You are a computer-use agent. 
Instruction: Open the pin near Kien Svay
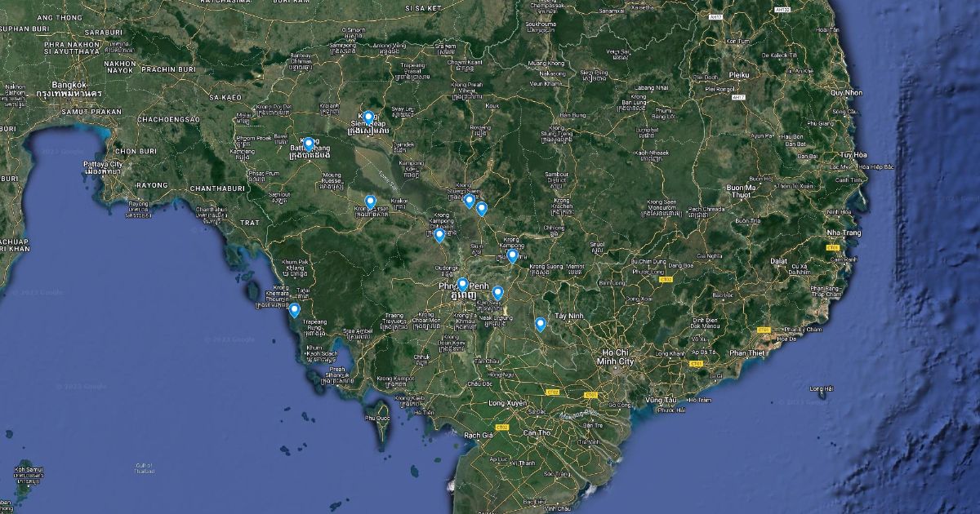coord(497,293)
